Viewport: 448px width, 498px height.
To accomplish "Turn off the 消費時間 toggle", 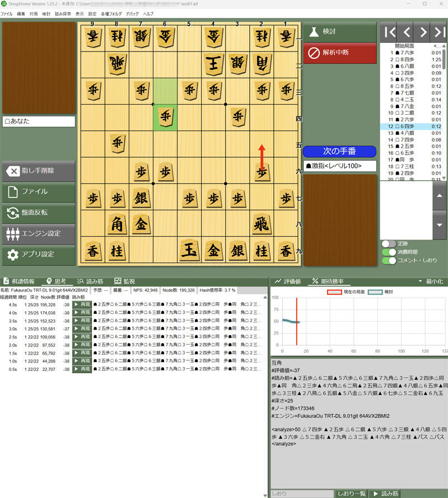I will [388, 252].
